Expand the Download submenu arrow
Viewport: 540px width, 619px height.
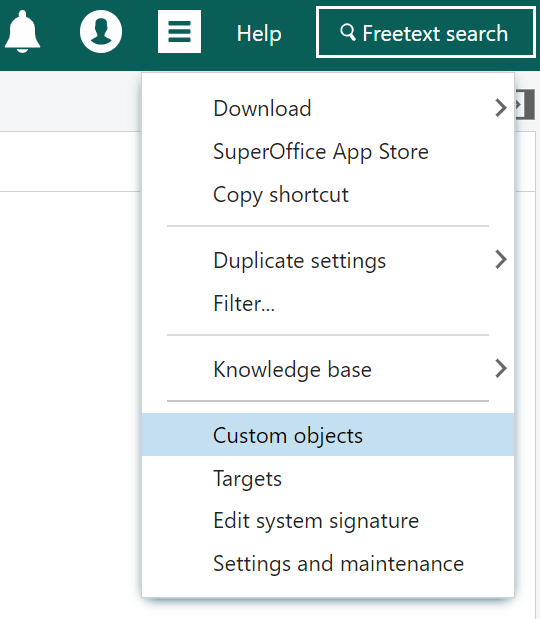pyautogui.click(x=501, y=108)
